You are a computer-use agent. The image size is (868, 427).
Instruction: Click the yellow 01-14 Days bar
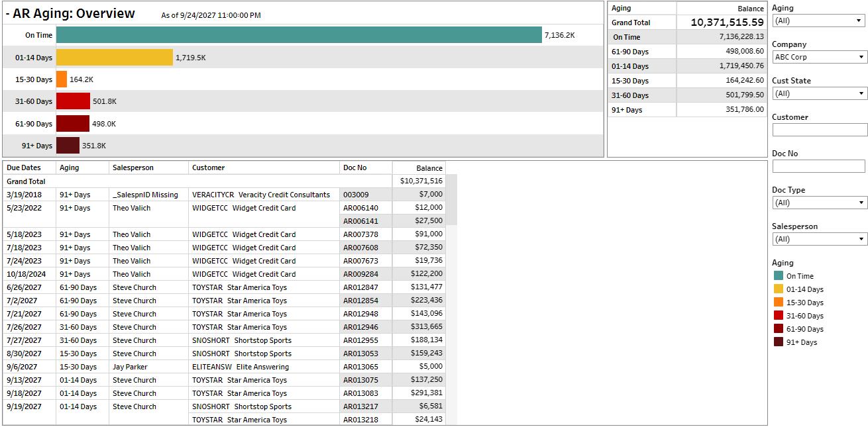click(x=116, y=57)
